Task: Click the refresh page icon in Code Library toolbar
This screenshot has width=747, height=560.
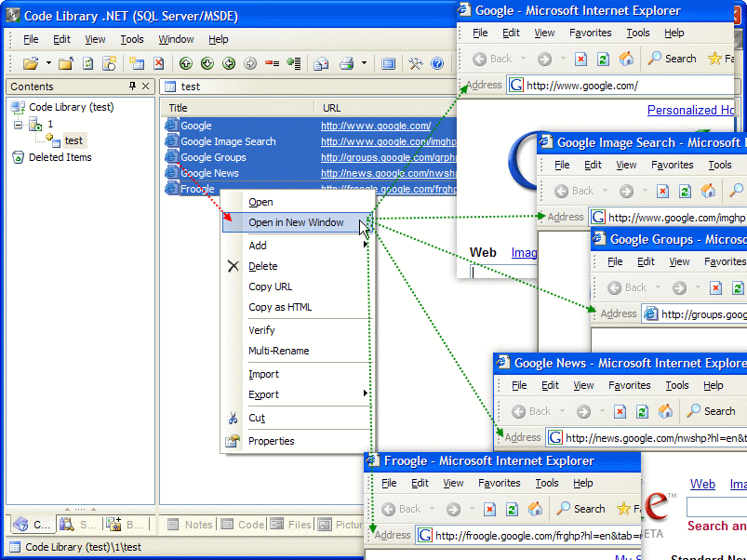Action: pyautogui.click(x=87, y=63)
